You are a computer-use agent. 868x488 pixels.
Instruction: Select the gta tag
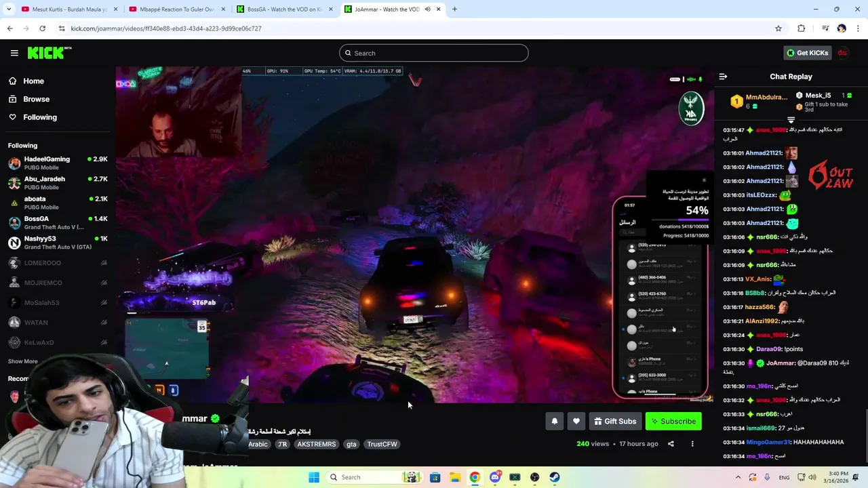coord(351,444)
